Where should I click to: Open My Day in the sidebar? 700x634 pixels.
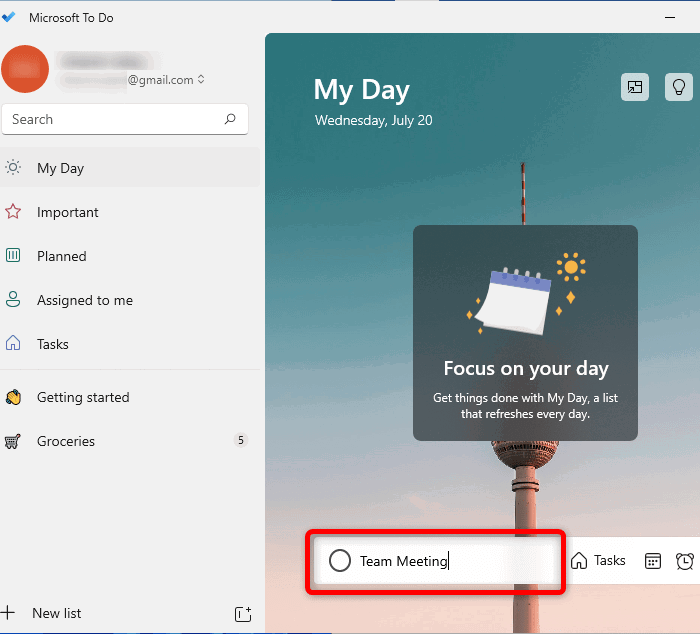click(x=130, y=168)
